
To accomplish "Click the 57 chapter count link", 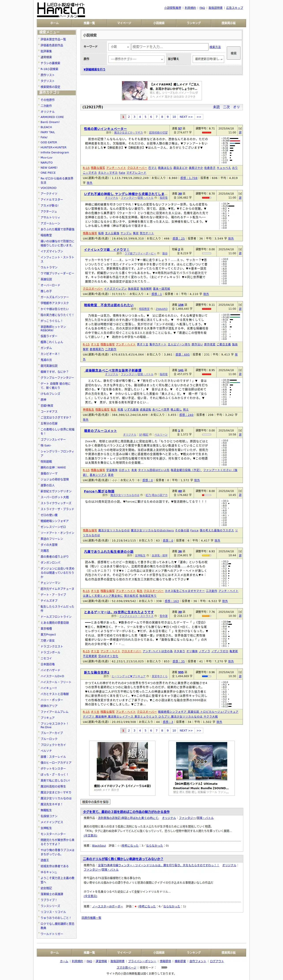I will tap(180, 129).
